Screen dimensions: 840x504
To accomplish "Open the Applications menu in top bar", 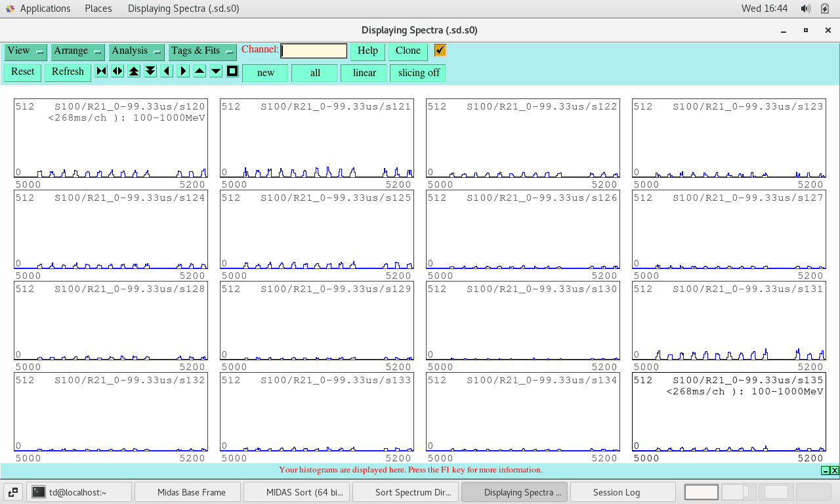I will pos(45,9).
